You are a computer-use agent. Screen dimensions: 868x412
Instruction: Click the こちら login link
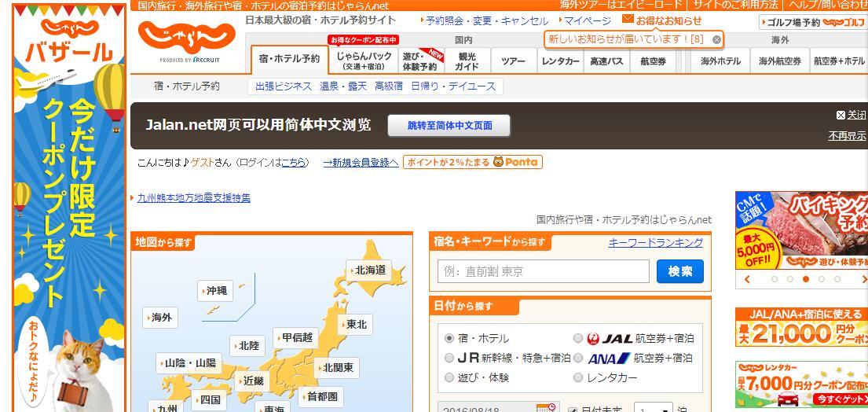click(x=294, y=162)
